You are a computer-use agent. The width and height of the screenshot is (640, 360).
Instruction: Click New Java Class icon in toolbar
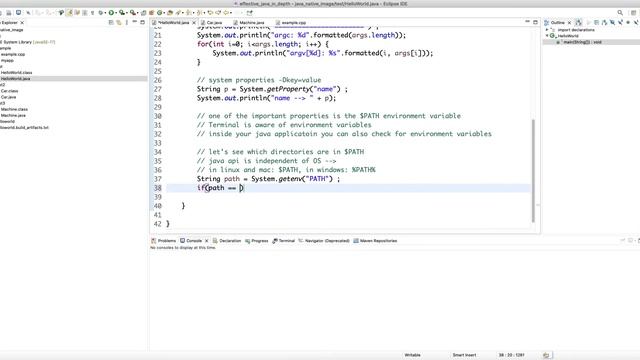tap(160, 13)
